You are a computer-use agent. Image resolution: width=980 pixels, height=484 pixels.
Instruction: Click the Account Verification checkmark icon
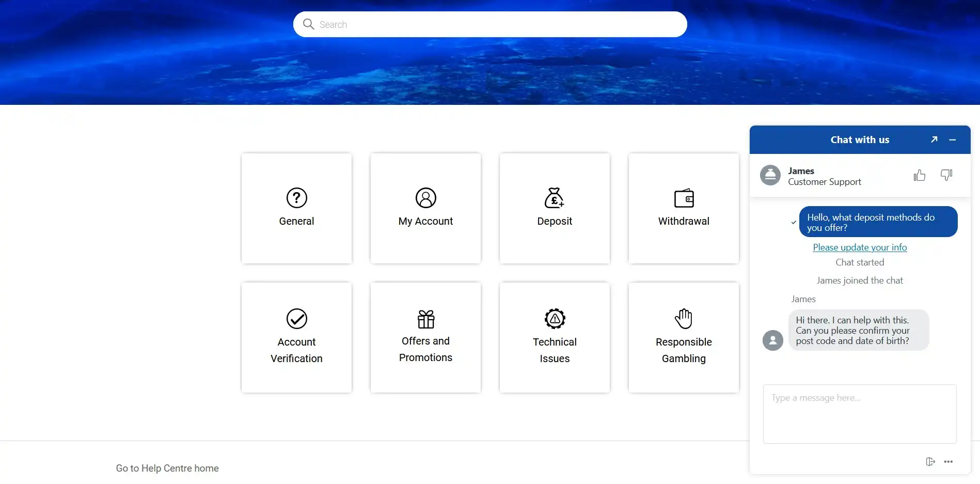click(x=296, y=319)
